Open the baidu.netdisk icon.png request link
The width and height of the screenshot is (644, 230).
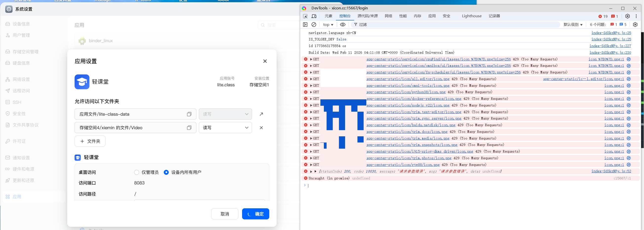[411, 125]
